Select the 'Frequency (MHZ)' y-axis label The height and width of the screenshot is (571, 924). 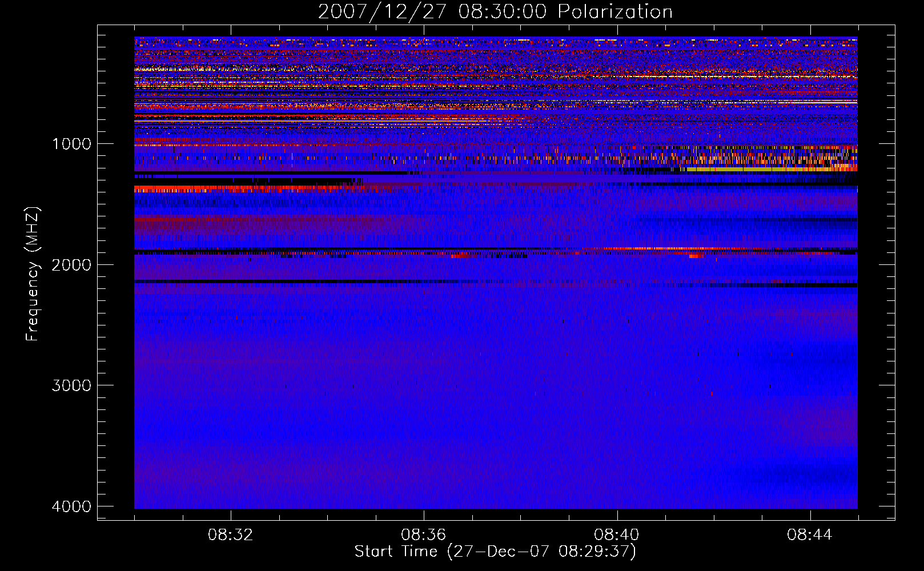pyautogui.click(x=33, y=274)
